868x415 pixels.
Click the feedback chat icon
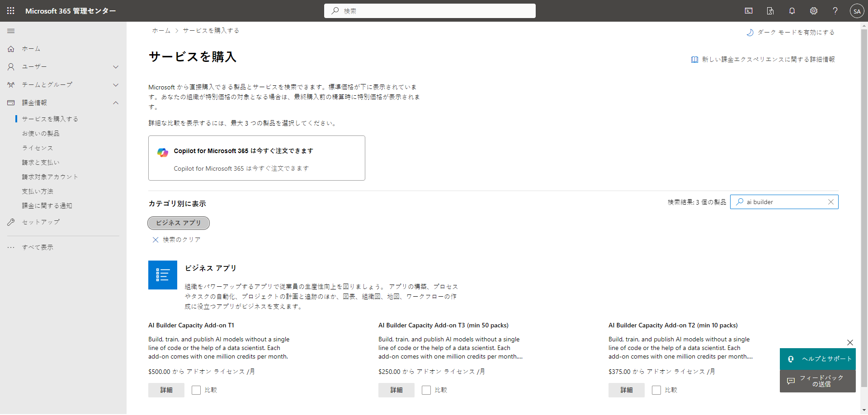(x=791, y=381)
